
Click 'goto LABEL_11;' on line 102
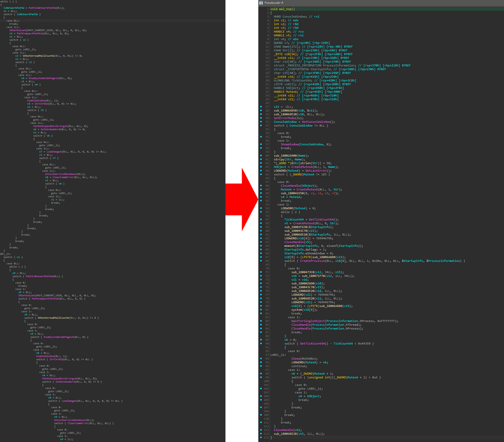pos(310,388)
